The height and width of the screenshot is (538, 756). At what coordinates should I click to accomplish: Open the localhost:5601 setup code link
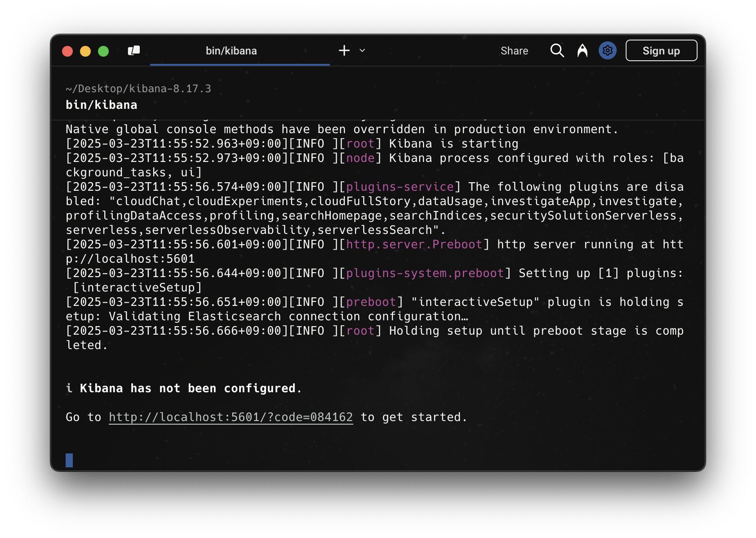(x=231, y=417)
